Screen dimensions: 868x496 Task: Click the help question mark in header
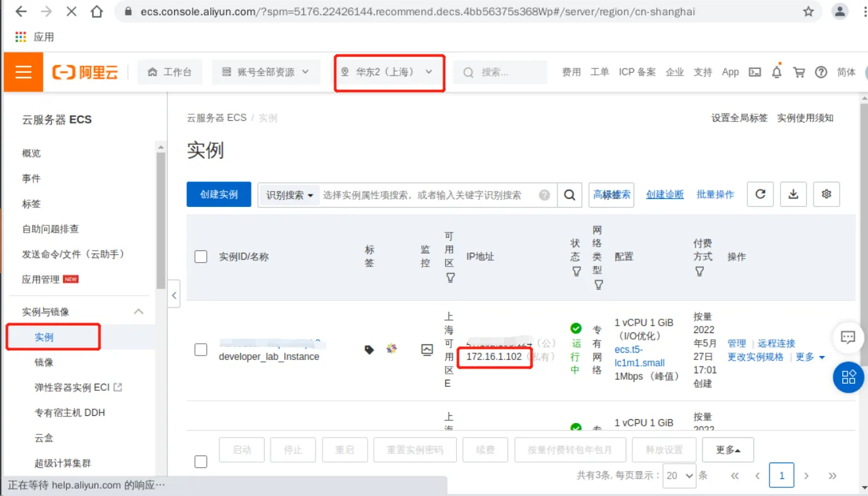821,72
